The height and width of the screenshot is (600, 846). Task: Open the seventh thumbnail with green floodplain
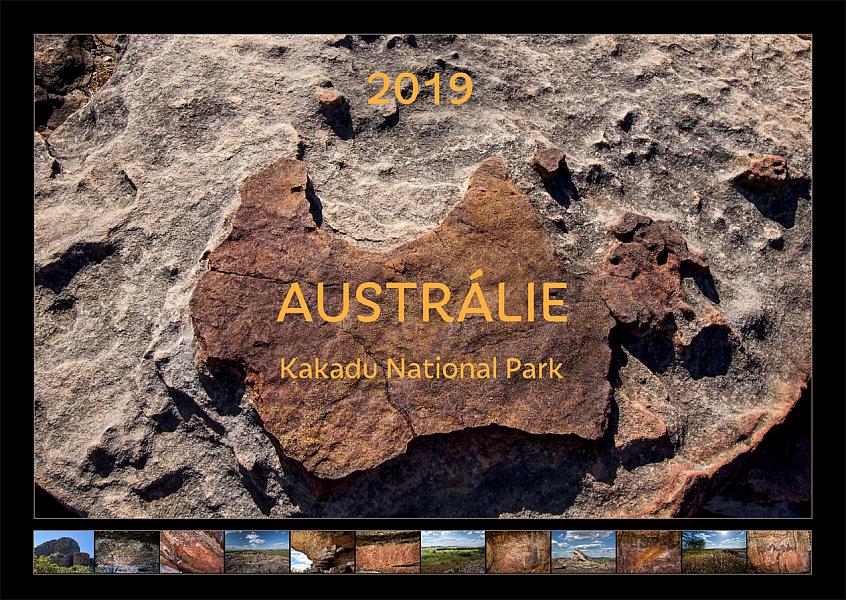pyautogui.click(x=453, y=551)
